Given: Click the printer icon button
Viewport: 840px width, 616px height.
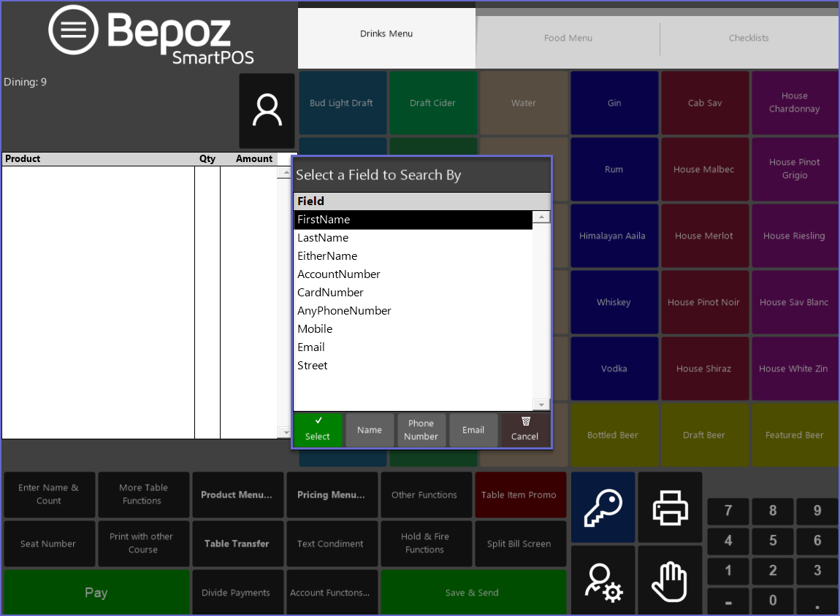Looking at the screenshot, I should coord(670,507).
